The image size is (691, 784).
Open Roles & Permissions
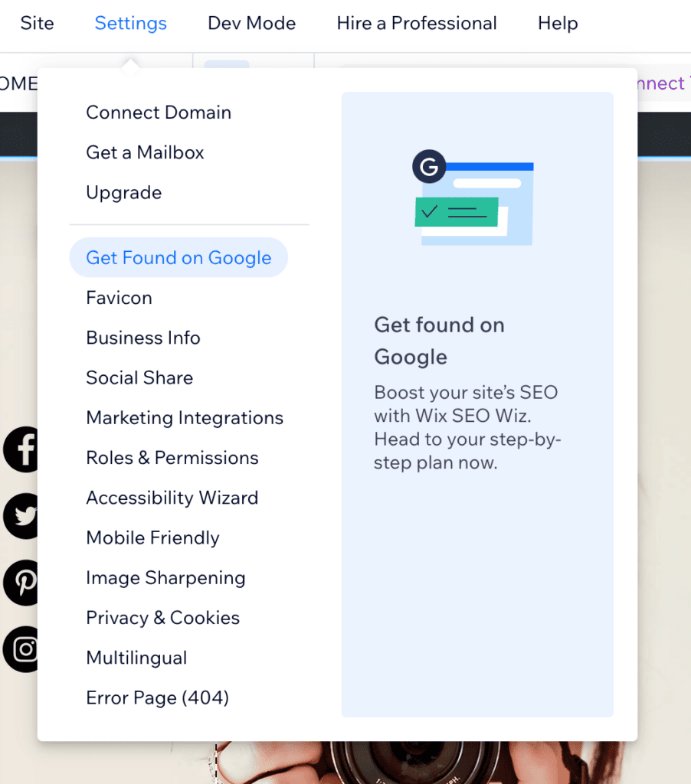click(x=172, y=458)
